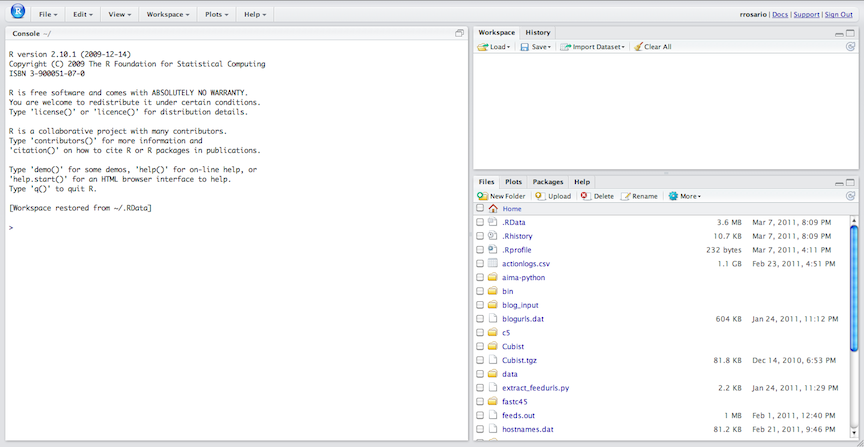This screenshot has height=447, width=864.
Task: Click the hostnames.dat file icon
Action: (x=493, y=429)
